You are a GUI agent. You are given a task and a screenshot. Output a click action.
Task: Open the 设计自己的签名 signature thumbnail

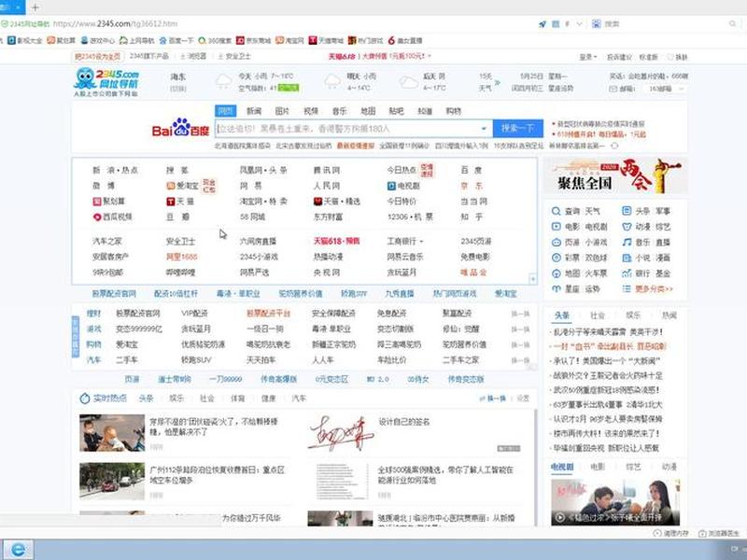(x=340, y=433)
